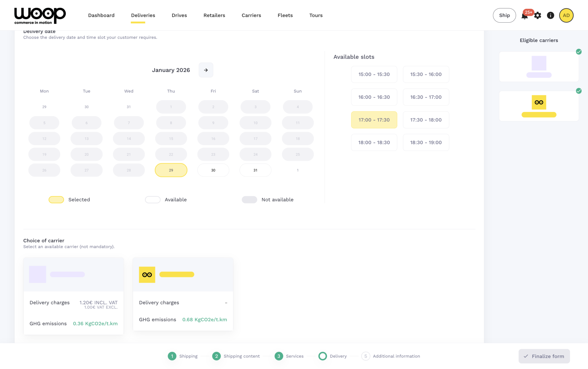The image size is (588, 369).
Task: Click the info circle icon
Action: pyautogui.click(x=550, y=15)
